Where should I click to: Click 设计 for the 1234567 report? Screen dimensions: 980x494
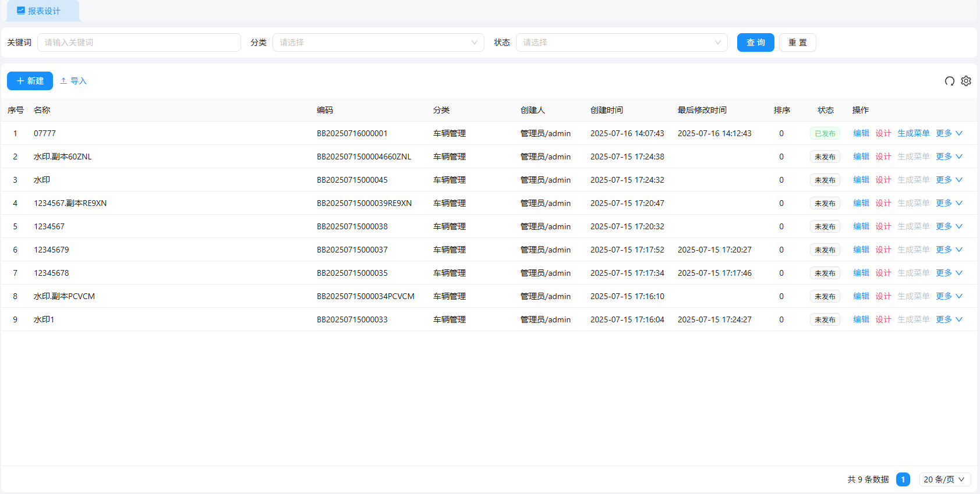click(883, 226)
